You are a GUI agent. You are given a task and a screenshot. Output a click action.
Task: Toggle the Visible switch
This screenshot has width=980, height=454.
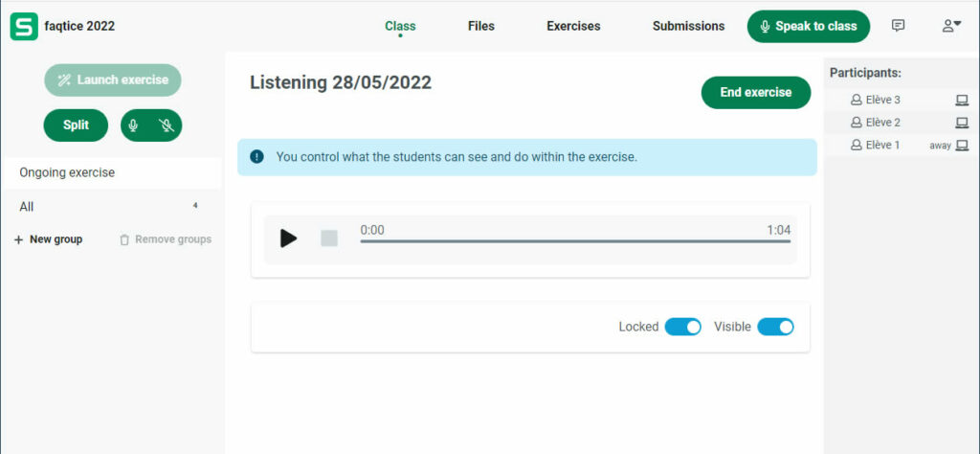coord(775,327)
